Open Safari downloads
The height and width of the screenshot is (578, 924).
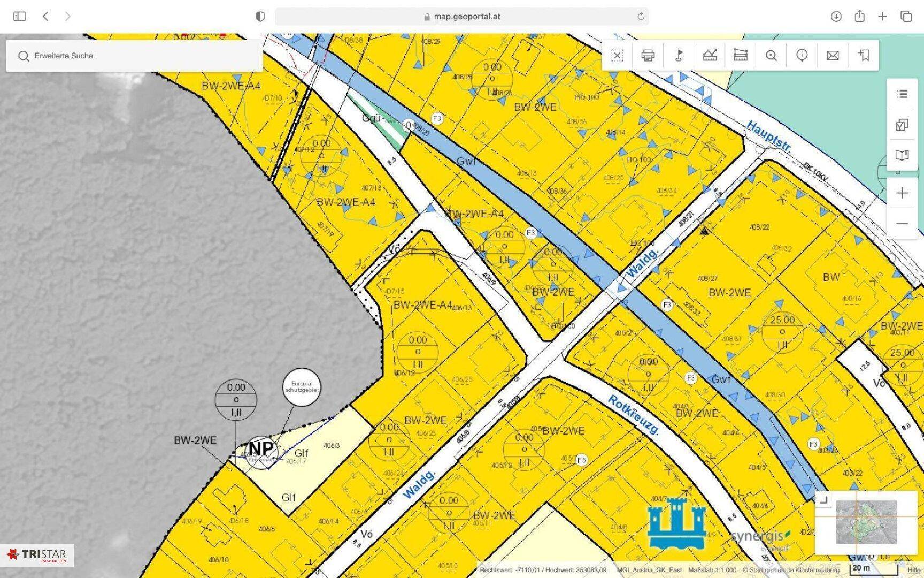click(x=836, y=17)
